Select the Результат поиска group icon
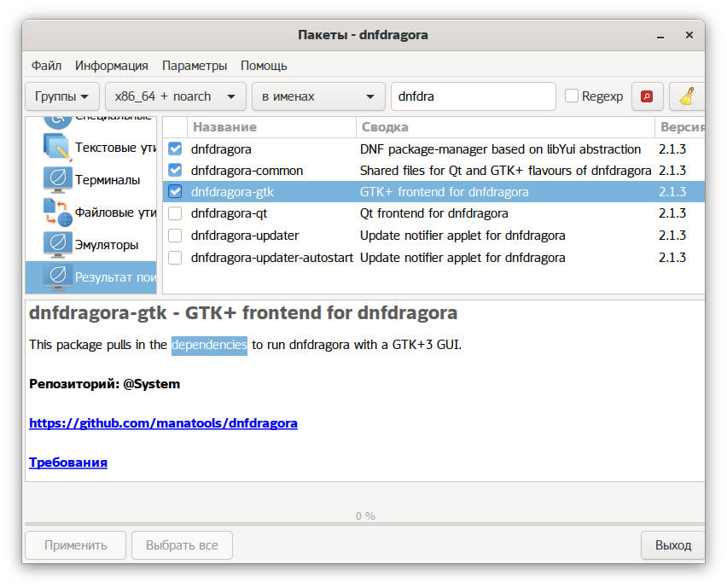The image size is (727, 588). pos(57,277)
